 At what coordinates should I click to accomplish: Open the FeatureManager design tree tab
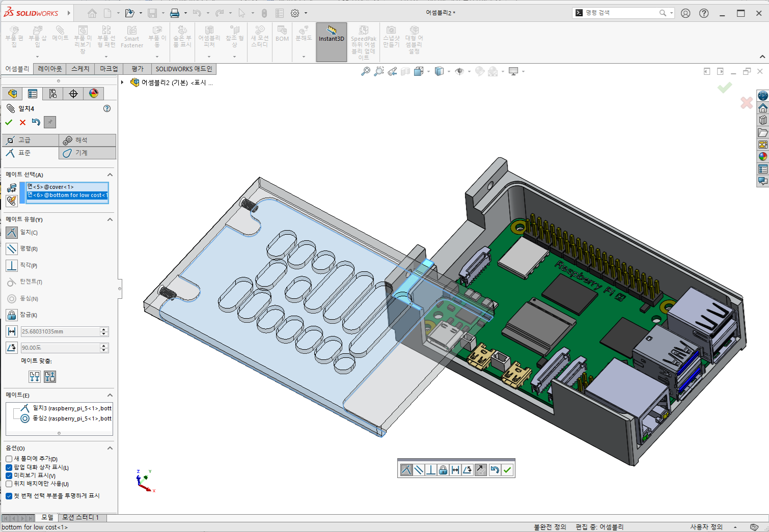click(x=13, y=94)
